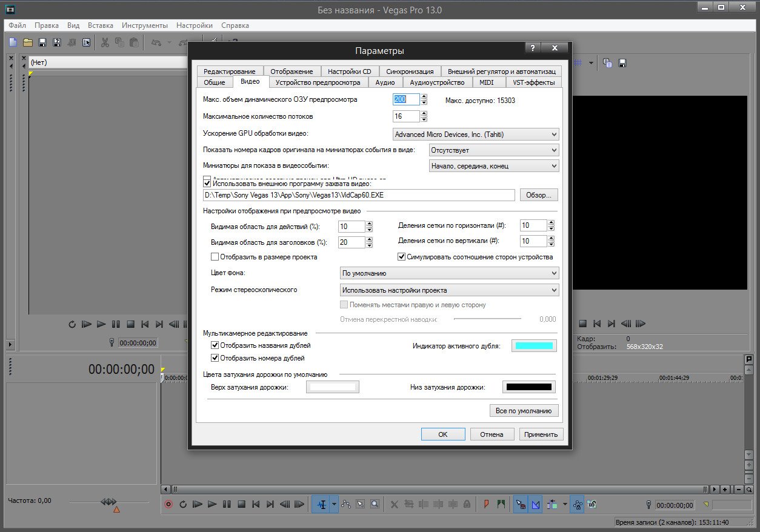Click the Save snapshot icon above video preview
Viewport: 760px width, 532px height.
coord(622,62)
